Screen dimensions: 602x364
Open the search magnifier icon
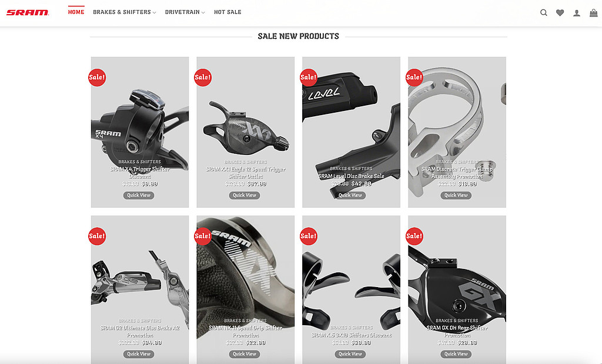544,13
